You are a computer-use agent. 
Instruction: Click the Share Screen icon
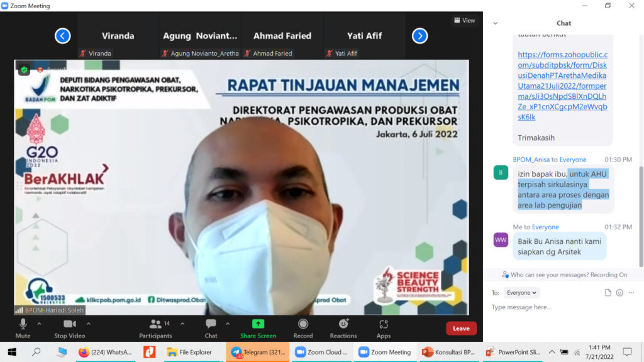coord(258,324)
